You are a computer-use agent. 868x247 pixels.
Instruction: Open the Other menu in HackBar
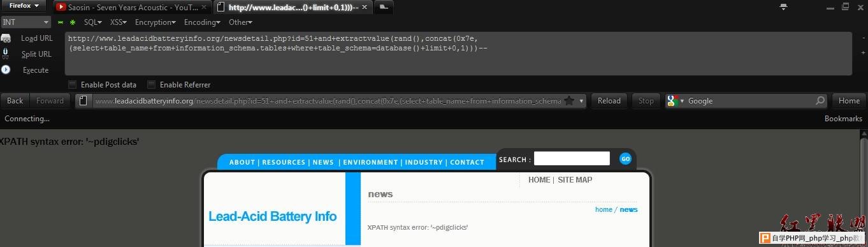[240, 22]
